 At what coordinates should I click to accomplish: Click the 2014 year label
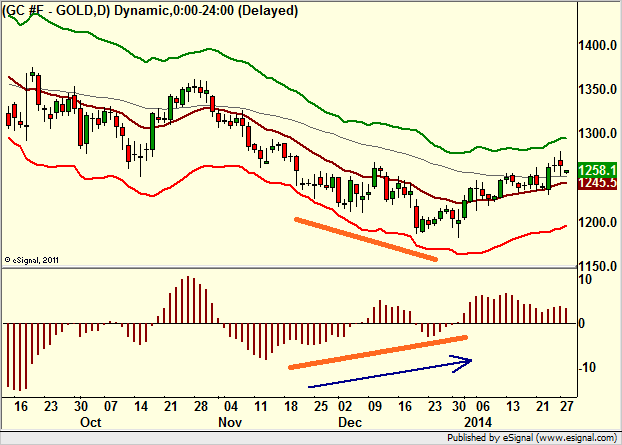tap(478, 422)
